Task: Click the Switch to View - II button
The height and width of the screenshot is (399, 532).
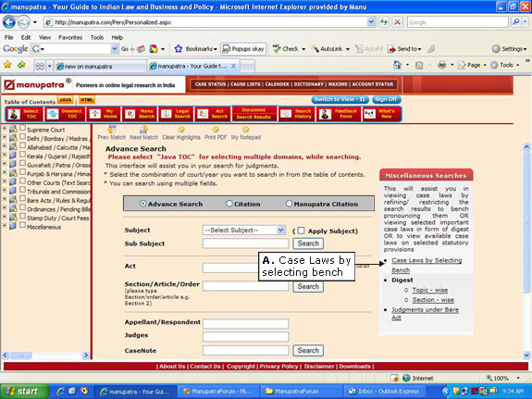Action: pos(340,99)
